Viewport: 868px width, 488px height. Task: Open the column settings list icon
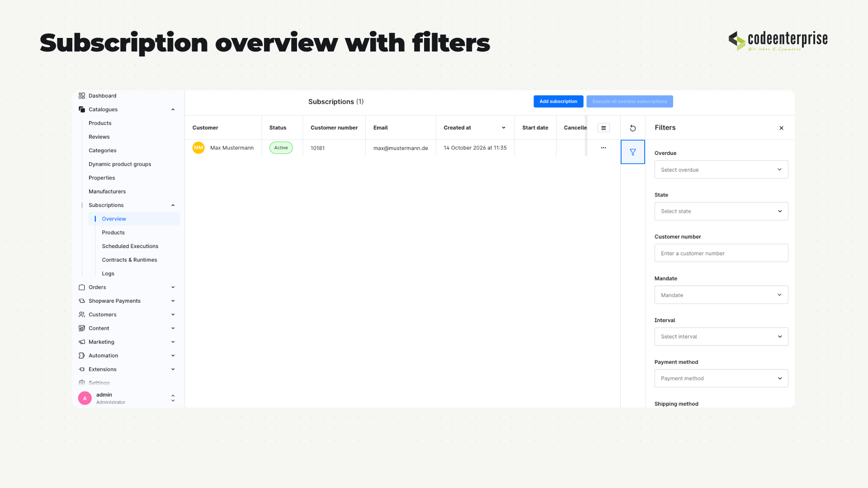pos(604,128)
